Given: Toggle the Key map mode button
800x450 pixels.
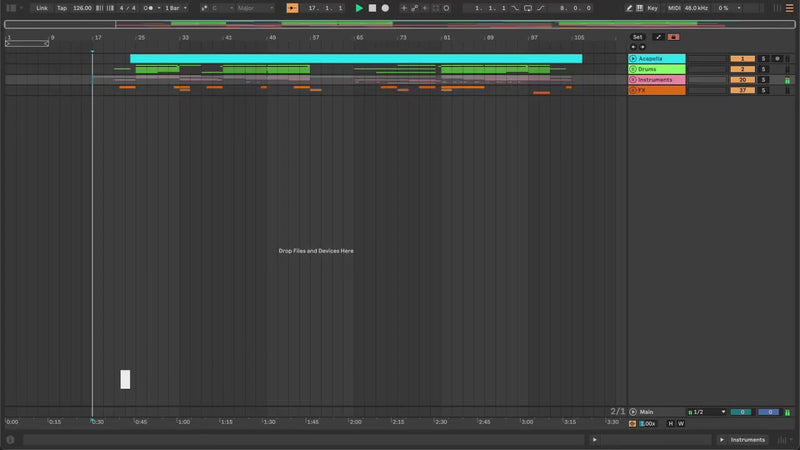Looking at the screenshot, I should point(653,8).
